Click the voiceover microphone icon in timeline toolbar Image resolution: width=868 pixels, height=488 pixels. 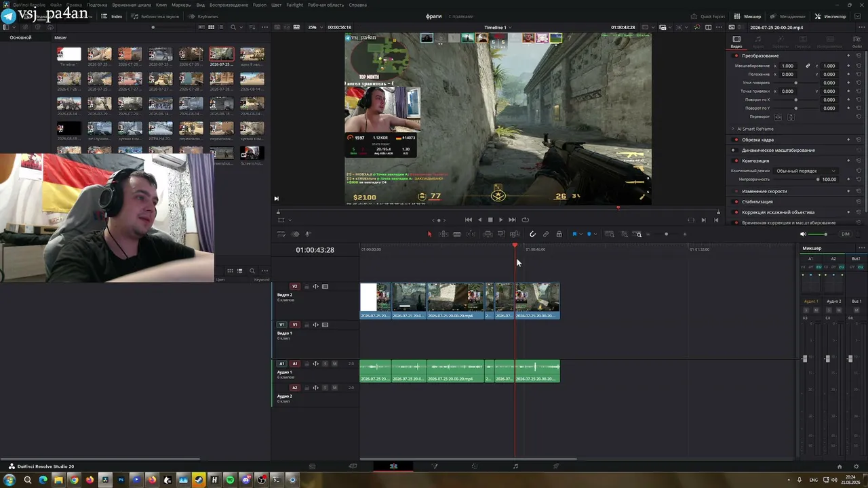pyautogui.click(x=307, y=235)
